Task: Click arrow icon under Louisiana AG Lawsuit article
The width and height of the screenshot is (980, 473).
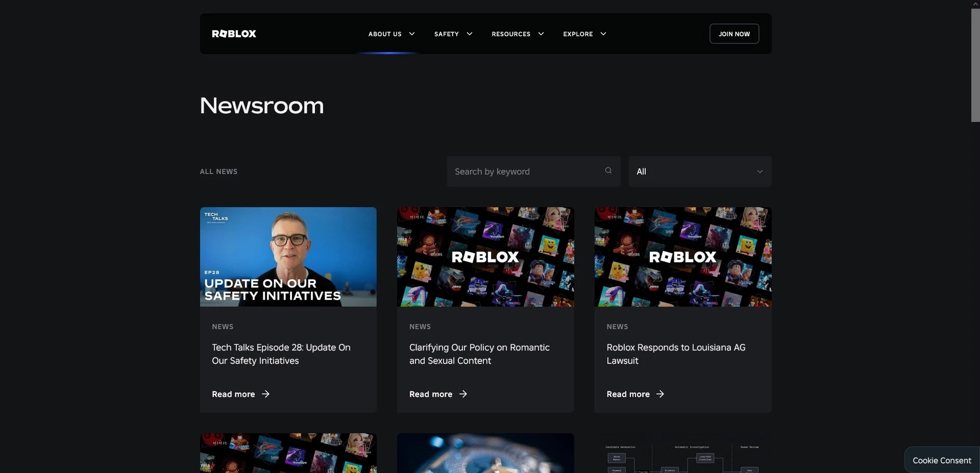Action: pyautogui.click(x=660, y=394)
